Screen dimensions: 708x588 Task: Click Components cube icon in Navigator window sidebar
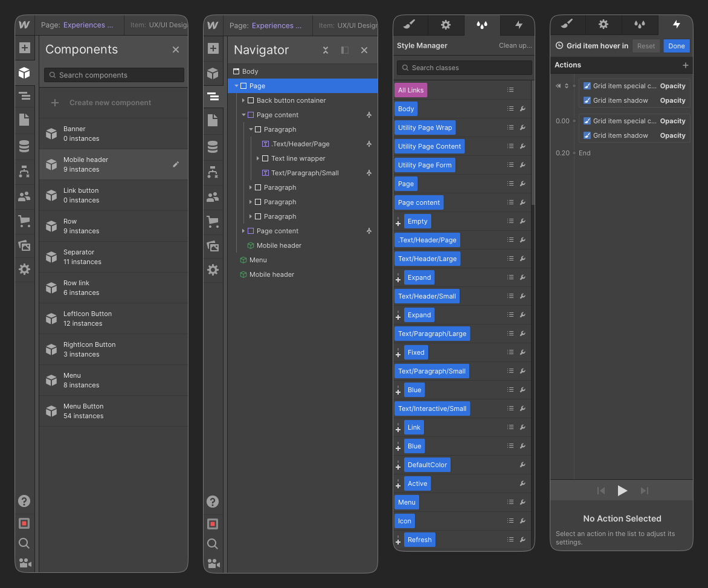pyautogui.click(x=213, y=73)
